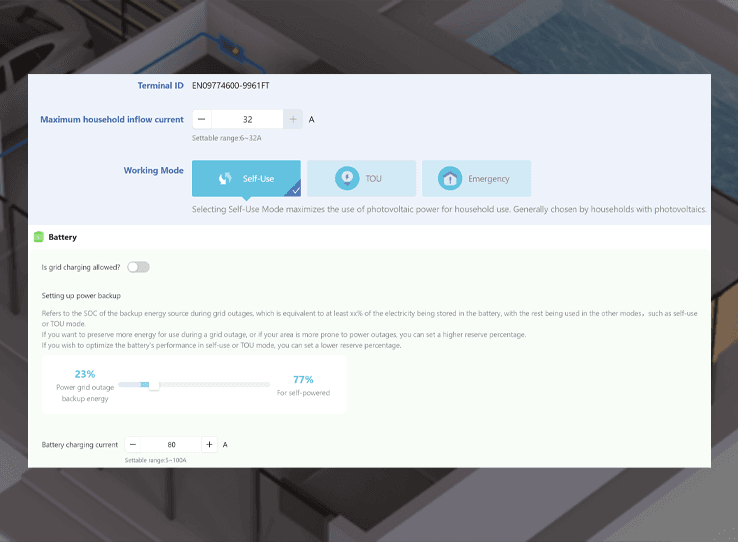Increase maximum household inflow current
This screenshot has width=738, height=542.
point(293,120)
